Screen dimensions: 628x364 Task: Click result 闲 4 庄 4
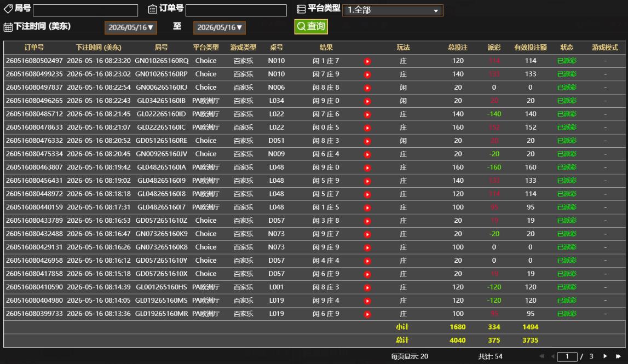[x=326, y=261]
